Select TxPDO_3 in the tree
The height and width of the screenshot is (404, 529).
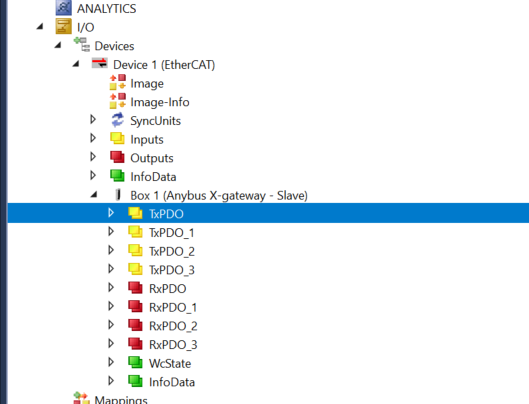pos(172,270)
